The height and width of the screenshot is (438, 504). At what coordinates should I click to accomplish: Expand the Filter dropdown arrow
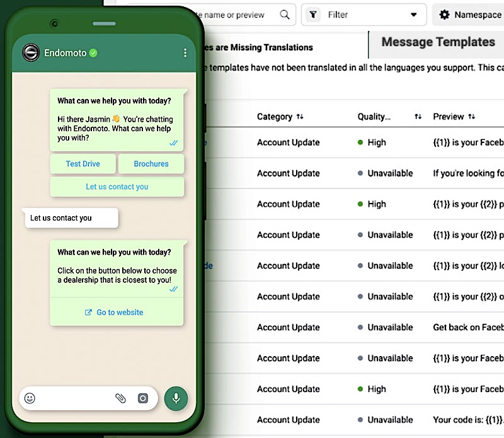(414, 14)
